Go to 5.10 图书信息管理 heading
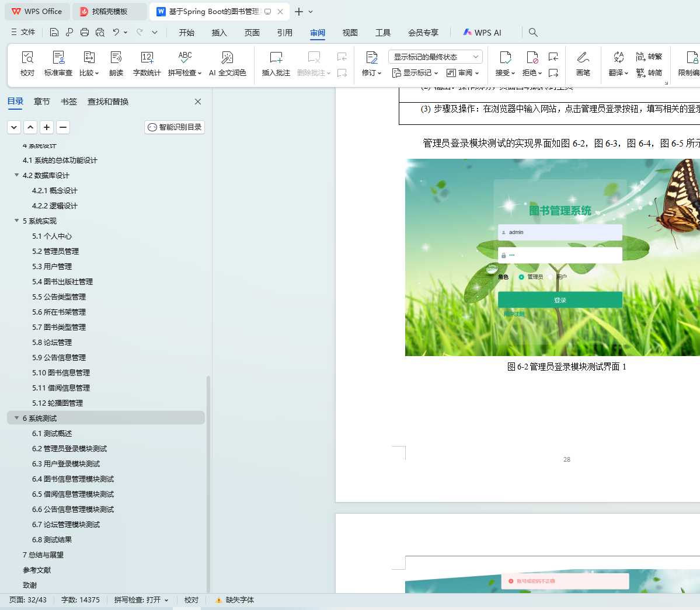700x610 pixels. click(x=61, y=372)
